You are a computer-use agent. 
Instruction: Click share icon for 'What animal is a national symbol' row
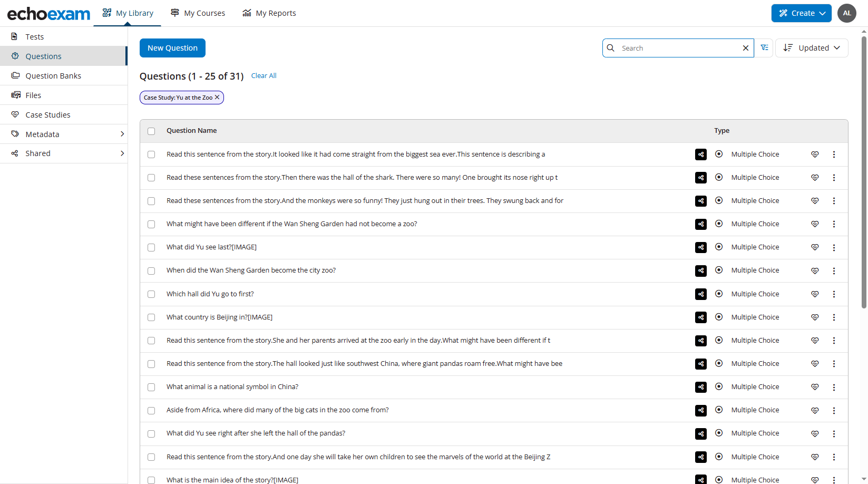tap(700, 387)
